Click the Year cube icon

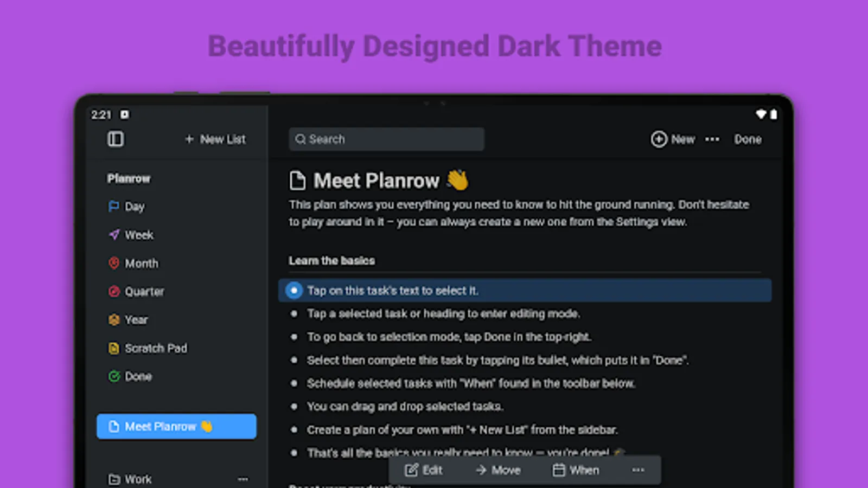pyautogui.click(x=114, y=319)
